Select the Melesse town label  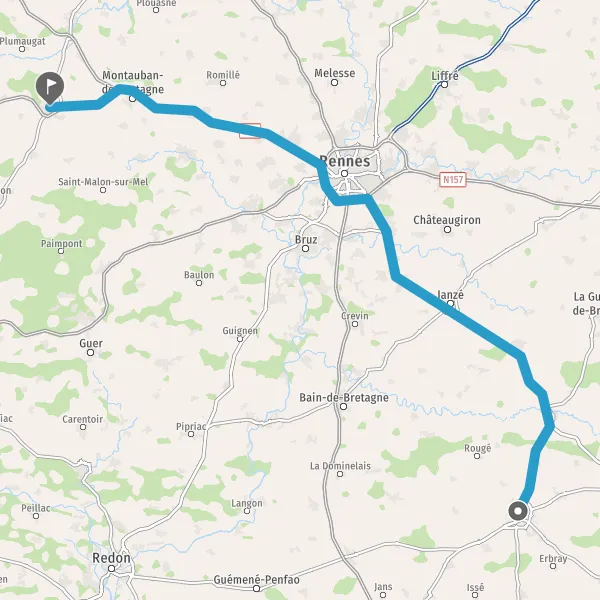pyautogui.click(x=334, y=73)
